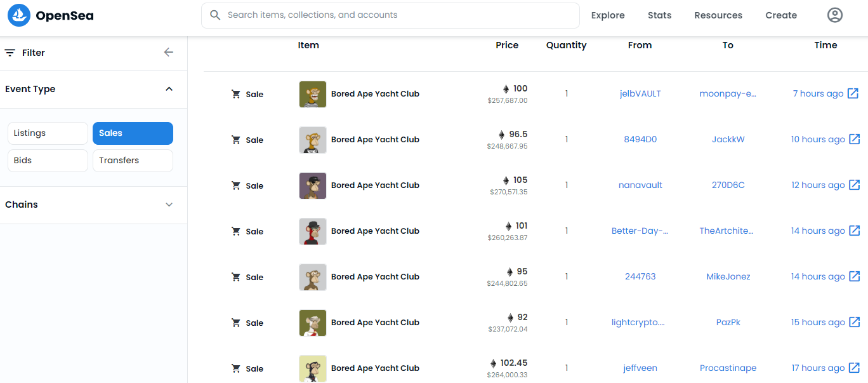Collapse the Event Type section
868x383 pixels.
point(169,89)
